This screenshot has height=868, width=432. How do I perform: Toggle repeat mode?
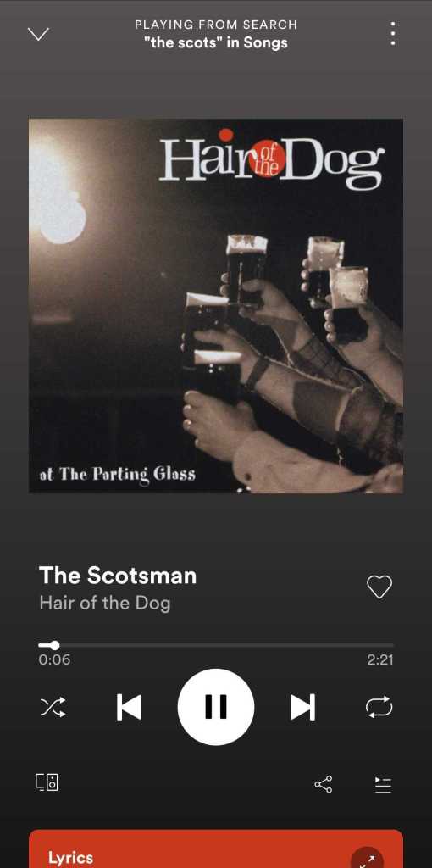[379, 707]
